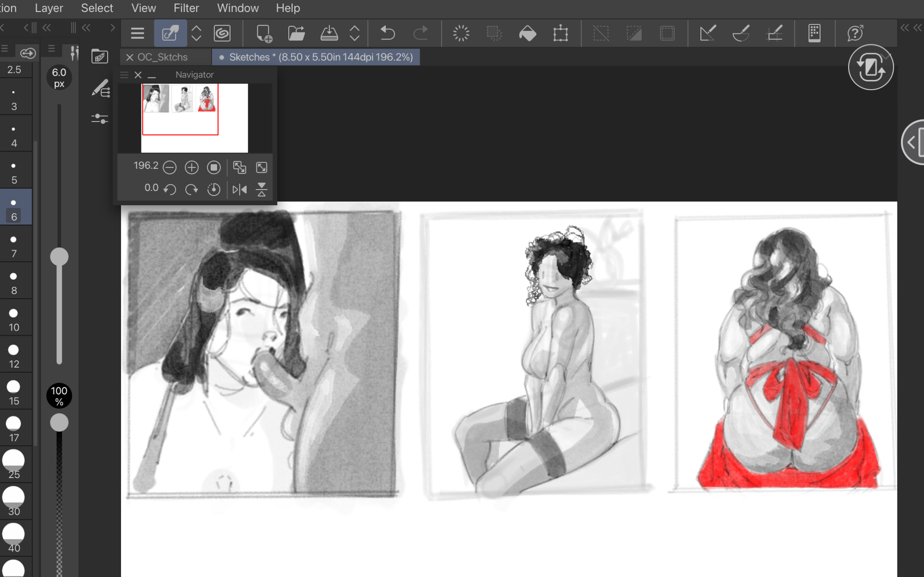This screenshot has width=924, height=577.
Task: Zoom in using Navigator plus icon
Action: (x=191, y=167)
